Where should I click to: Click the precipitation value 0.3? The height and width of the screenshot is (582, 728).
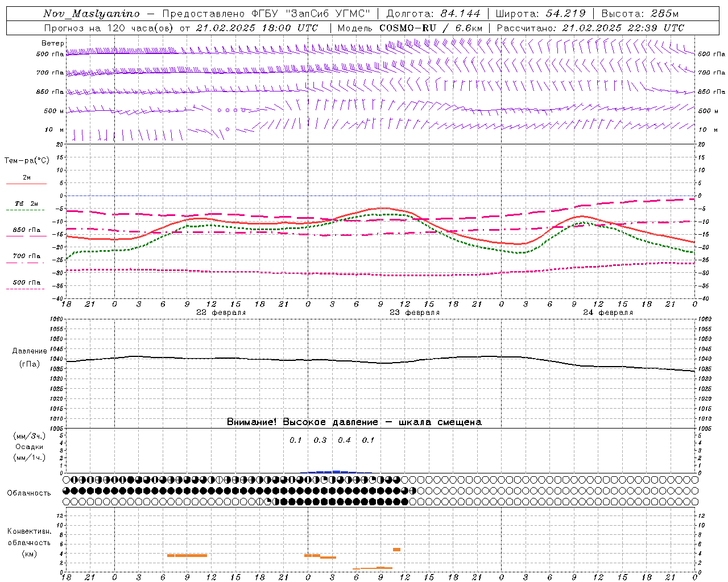320,440
